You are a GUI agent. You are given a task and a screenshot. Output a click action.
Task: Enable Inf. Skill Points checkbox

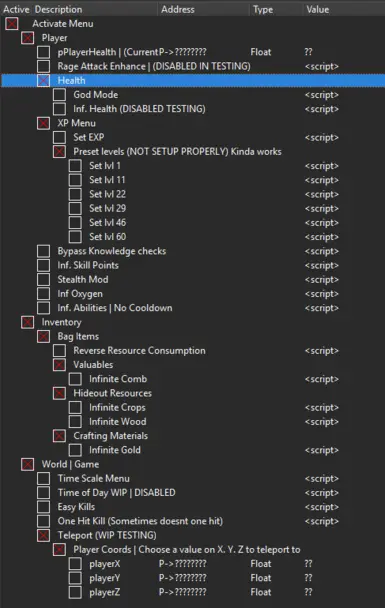(x=43, y=265)
